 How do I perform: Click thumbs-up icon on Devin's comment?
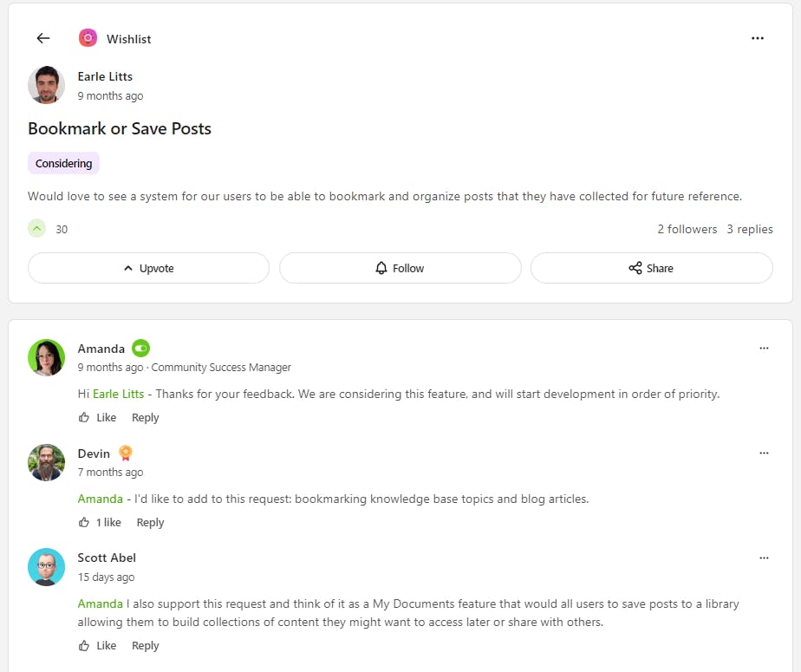coord(84,523)
